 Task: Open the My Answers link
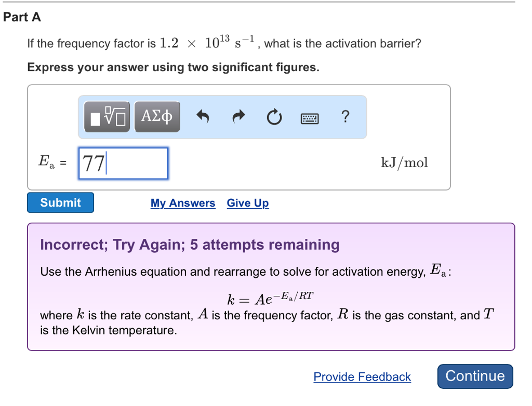point(182,203)
